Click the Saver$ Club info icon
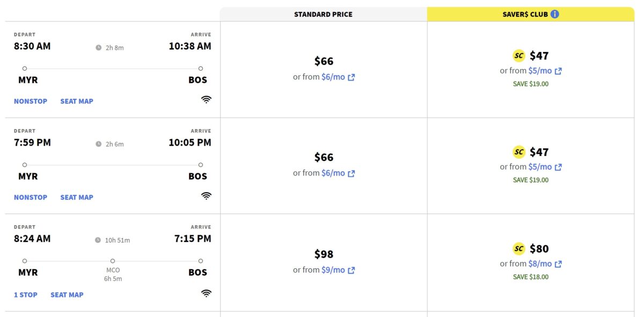This screenshot has width=644, height=317. (555, 14)
